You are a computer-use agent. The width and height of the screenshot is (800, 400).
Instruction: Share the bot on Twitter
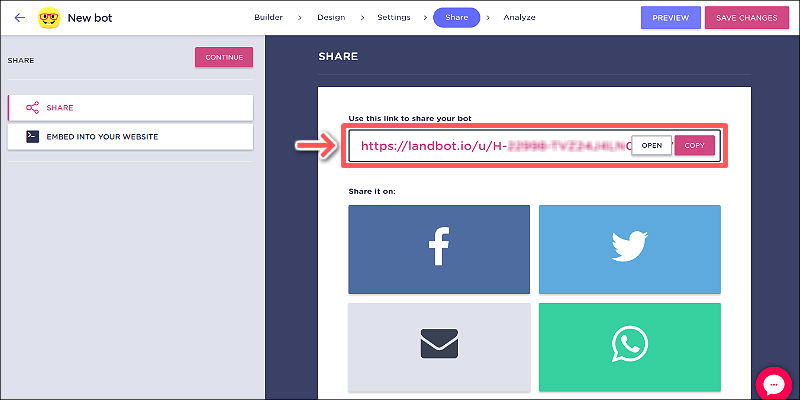tap(630, 249)
